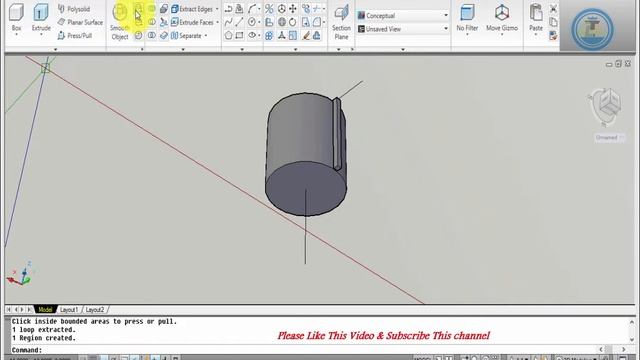This screenshot has width=640, height=360.
Task: Select the Thicken surface icon
Action: point(164,36)
